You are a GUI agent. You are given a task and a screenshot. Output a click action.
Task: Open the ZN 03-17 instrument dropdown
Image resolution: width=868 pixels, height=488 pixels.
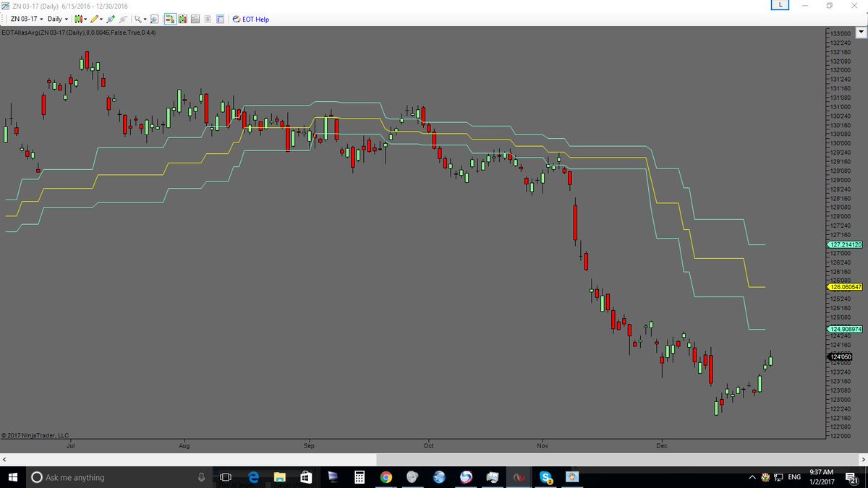pos(25,19)
